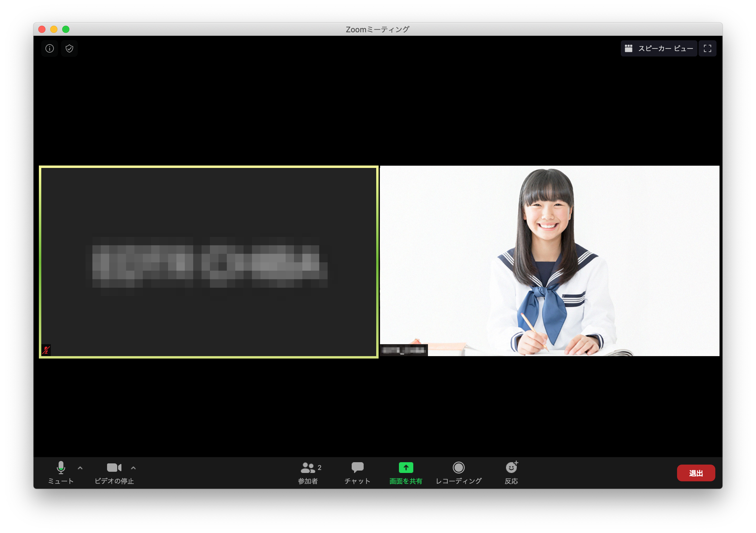756x533 pixels.
Task: Click the Zoomミーティング title bar
Action: point(378,29)
